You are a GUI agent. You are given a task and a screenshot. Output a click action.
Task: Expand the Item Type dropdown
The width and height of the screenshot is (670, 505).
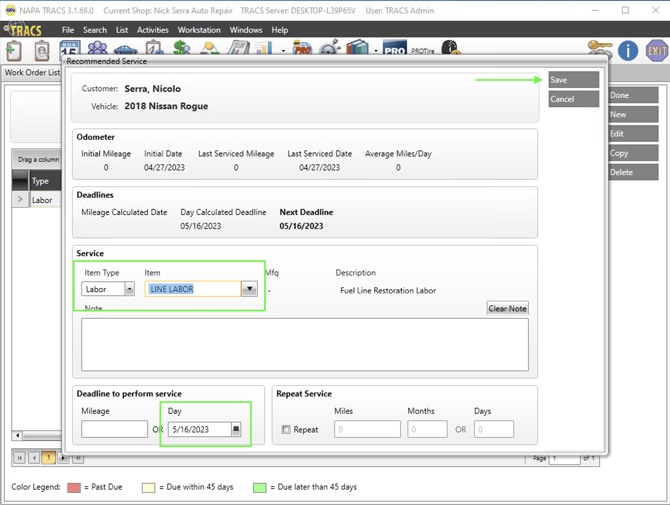[129, 289]
